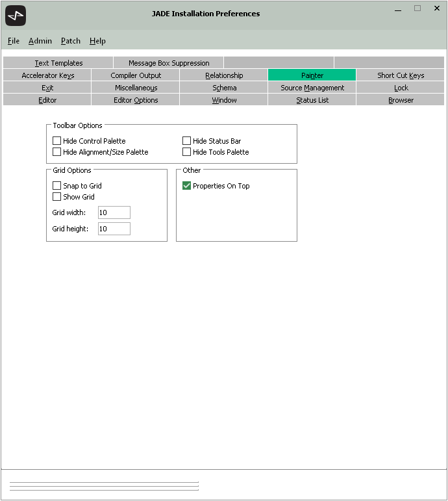Check the Hide Status Bar box
Screen dimensions: 448x501
tap(187, 141)
